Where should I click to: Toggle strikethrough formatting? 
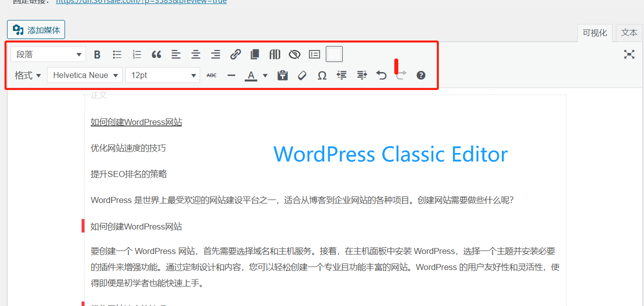[211, 75]
